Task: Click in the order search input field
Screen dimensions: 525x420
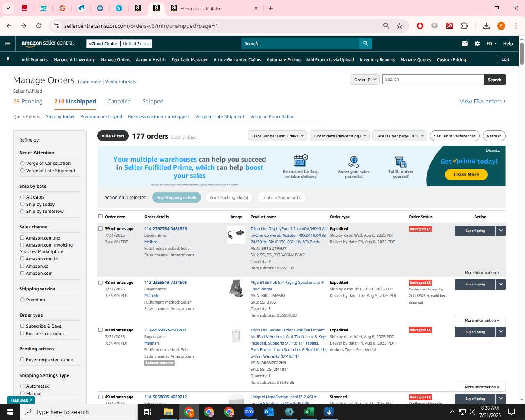Action: tap(433, 80)
